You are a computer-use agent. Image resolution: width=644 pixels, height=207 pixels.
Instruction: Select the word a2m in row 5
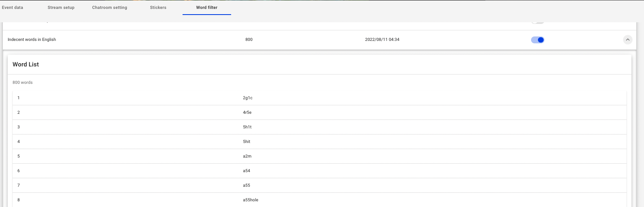(247, 156)
